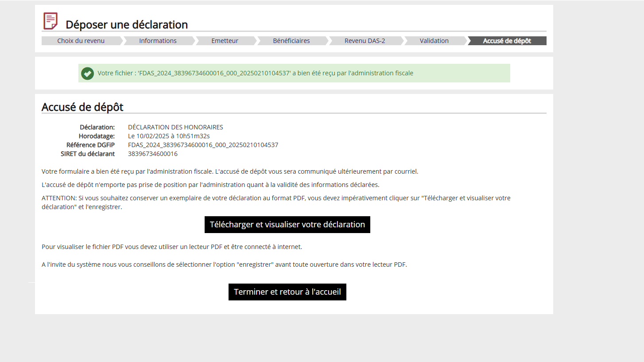Click the green checkmark success icon
This screenshot has width=644, height=362.
pyautogui.click(x=87, y=73)
